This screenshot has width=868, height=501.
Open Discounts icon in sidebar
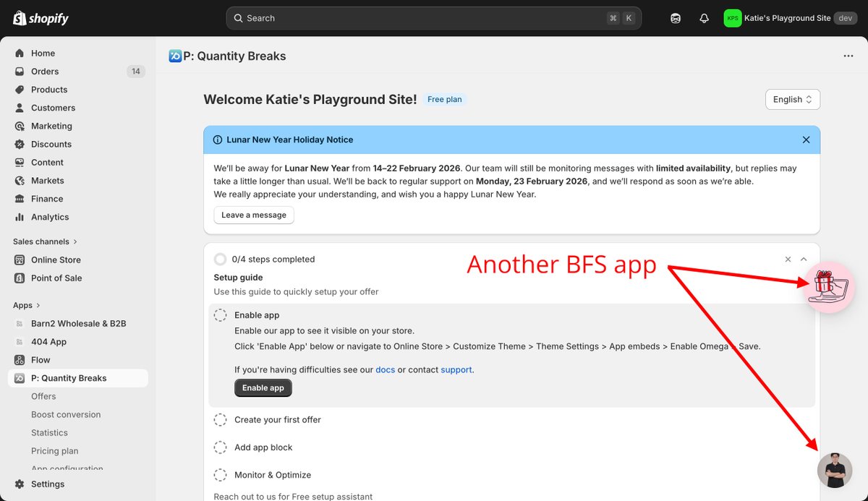click(x=20, y=144)
